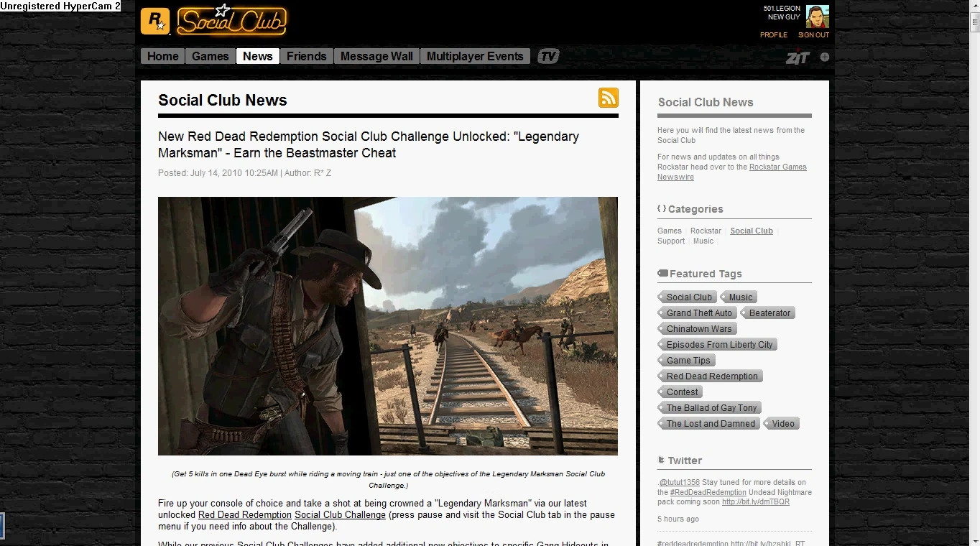Select the Grand Theft Auto tag
980x546 pixels.
tap(698, 313)
